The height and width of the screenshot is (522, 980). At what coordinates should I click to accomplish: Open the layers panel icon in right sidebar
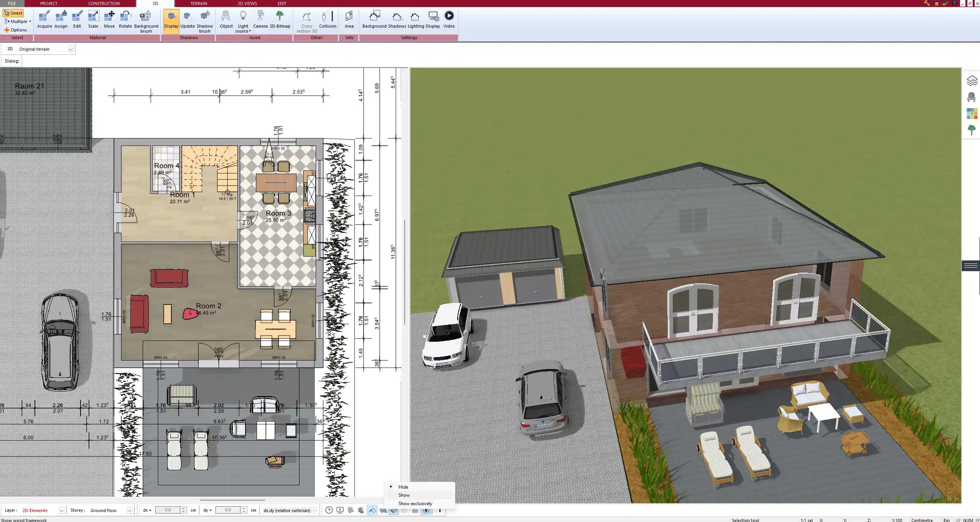[x=972, y=81]
